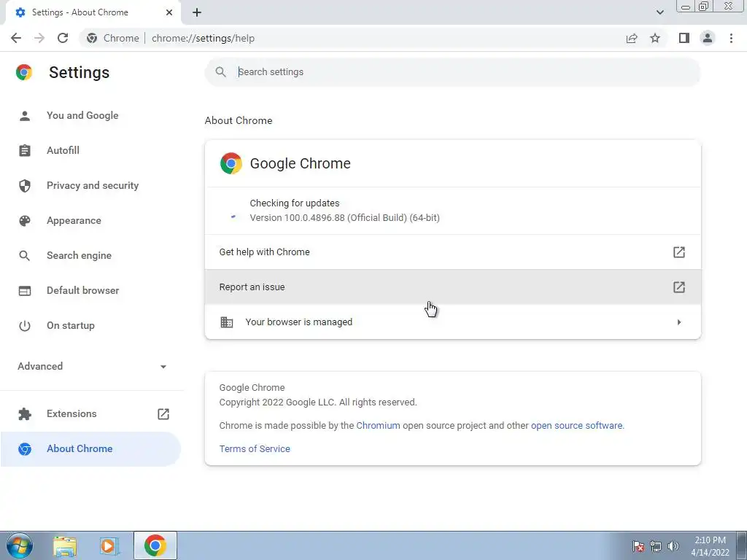Click the Chrome taskbar icon
This screenshot has width=747, height=560.
click(155, 545)
